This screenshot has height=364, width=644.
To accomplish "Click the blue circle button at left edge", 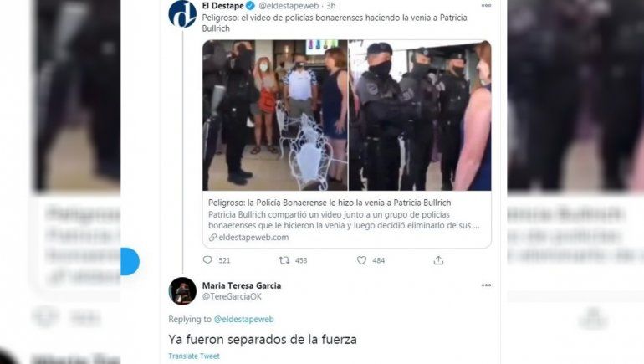I will tap(130, 261).
